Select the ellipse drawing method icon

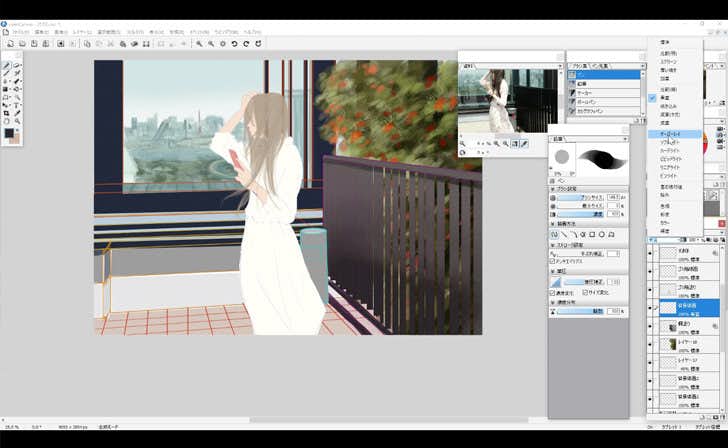coord(603,234)
